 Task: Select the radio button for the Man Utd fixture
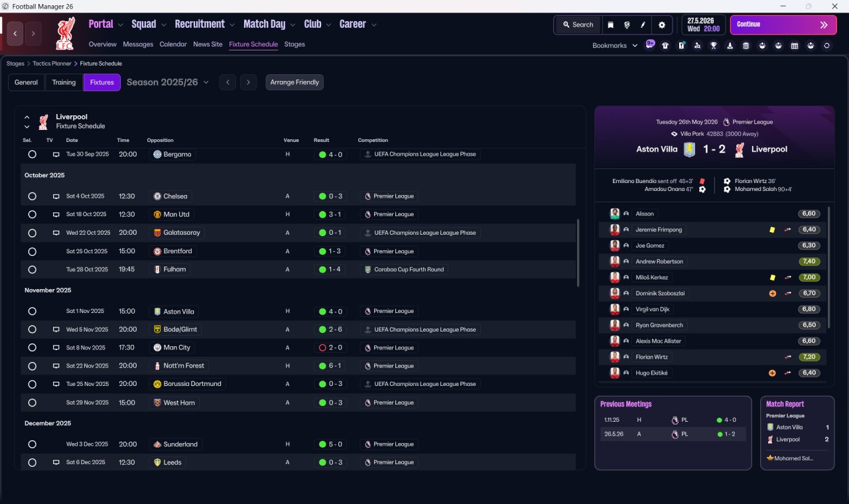(32, 215)
